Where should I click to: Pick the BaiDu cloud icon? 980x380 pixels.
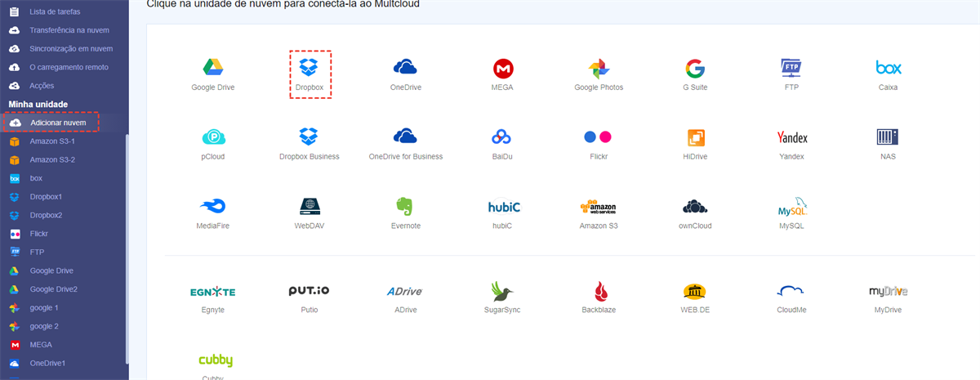(x=502, y=136)
